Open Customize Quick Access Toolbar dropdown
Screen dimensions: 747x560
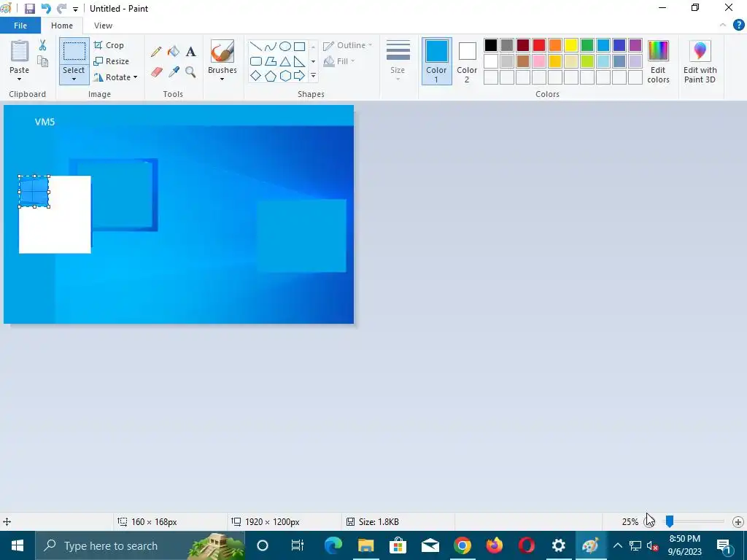pyautogui.click(x=75, y=9)
